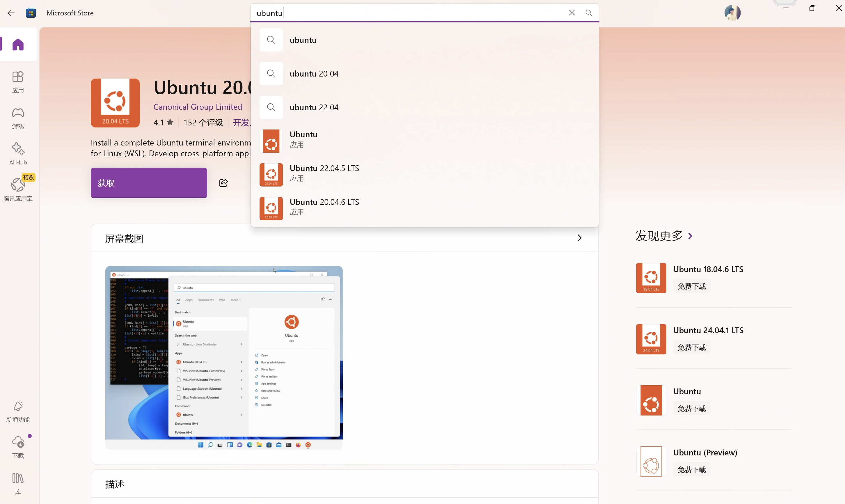Open the Ubuntu app suggestion
Image resolution: width=845 pixels, height=504 pixels.
pyautogui.click(x=425, y=141)
